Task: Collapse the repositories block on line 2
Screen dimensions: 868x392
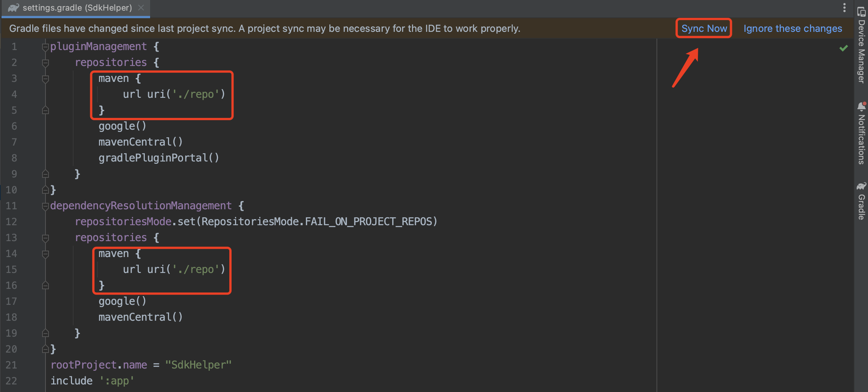Action: click(45, 63)
